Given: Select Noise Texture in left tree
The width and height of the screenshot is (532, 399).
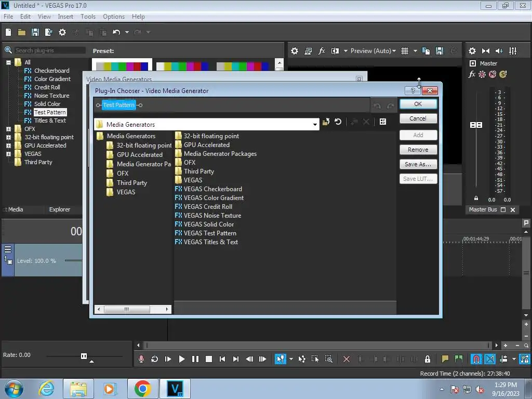Looking at the screenshot, I should point(51,96).
